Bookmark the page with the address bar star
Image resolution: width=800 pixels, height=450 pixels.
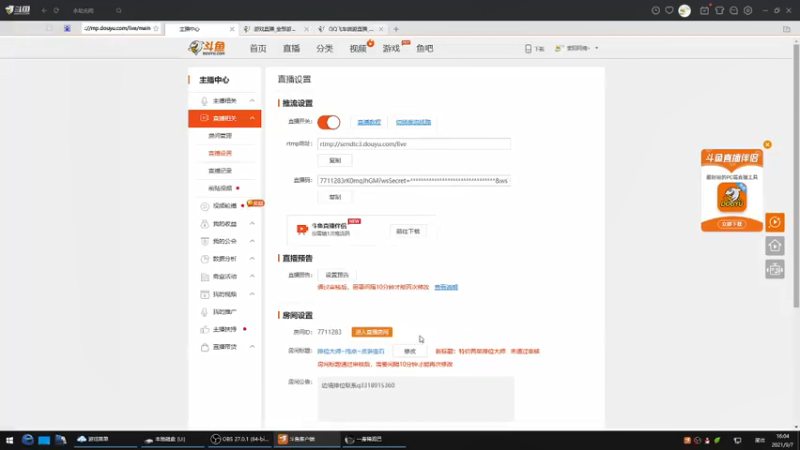point(156,29)
